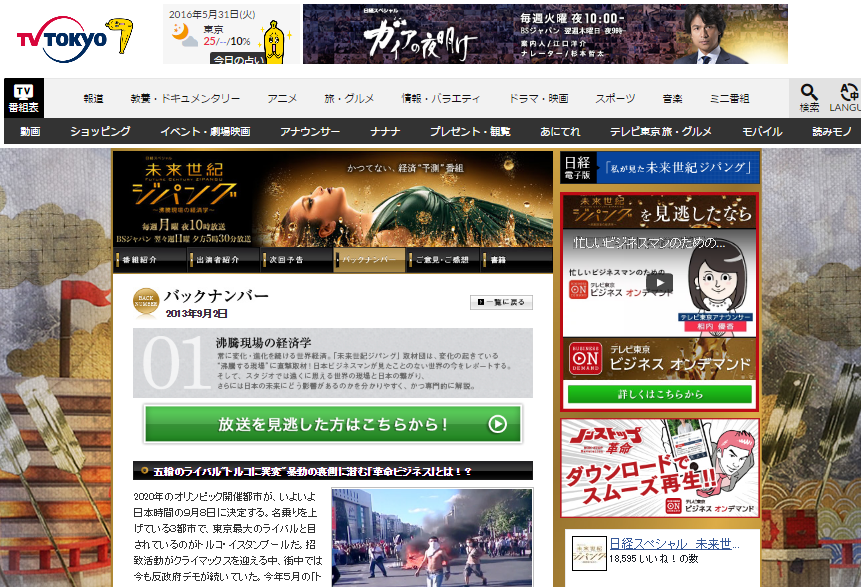Image resolution: width=861 pixels, height=587 pixels.
Task: Click the 検索 magnifier icon
Action: 809,98
